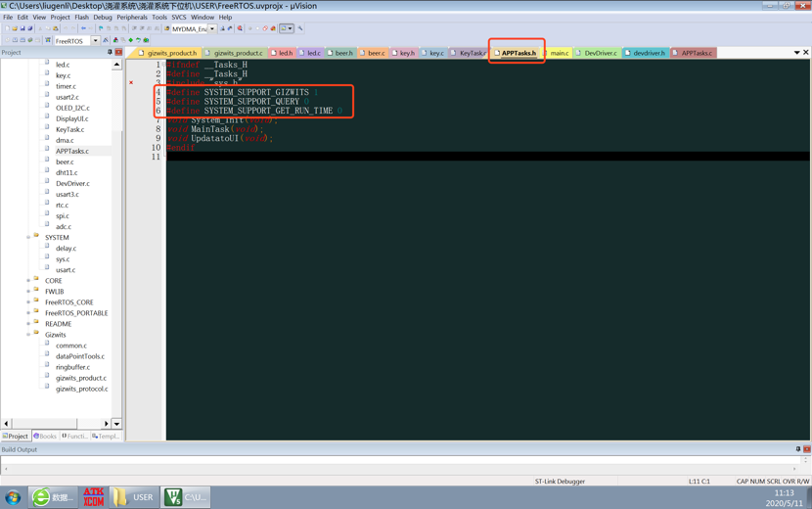Click the Open file toolbar icon
Image resolution: width=812 pixels, height=509 pixels.
tap(15, 28)
